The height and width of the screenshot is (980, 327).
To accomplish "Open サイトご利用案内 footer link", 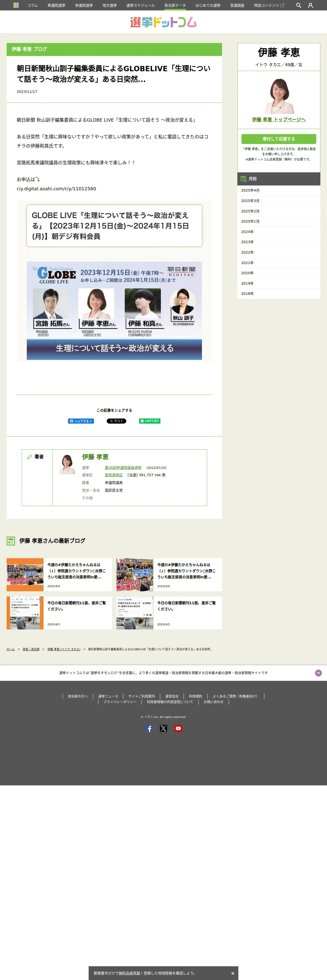I will point(142,696).
